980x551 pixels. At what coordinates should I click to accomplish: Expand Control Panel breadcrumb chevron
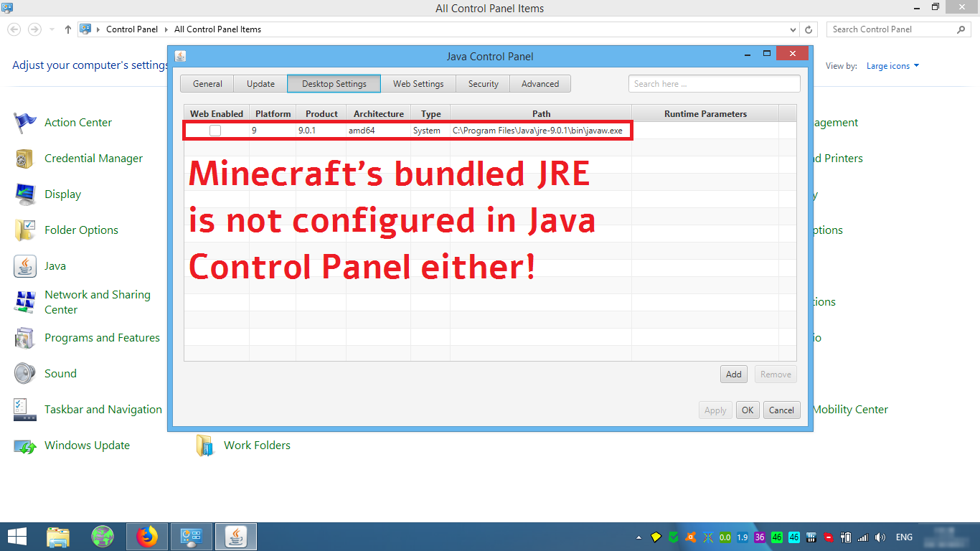(166, 29)
